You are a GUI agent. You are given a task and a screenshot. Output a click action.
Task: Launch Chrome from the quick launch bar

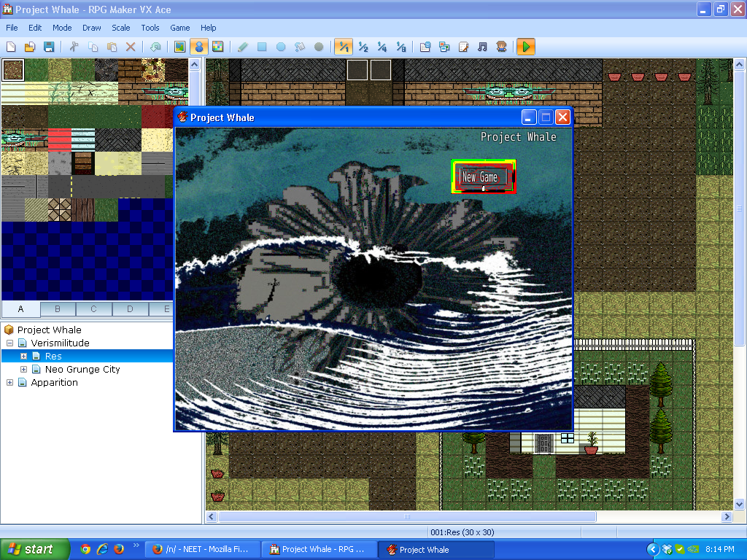[85, 549]
